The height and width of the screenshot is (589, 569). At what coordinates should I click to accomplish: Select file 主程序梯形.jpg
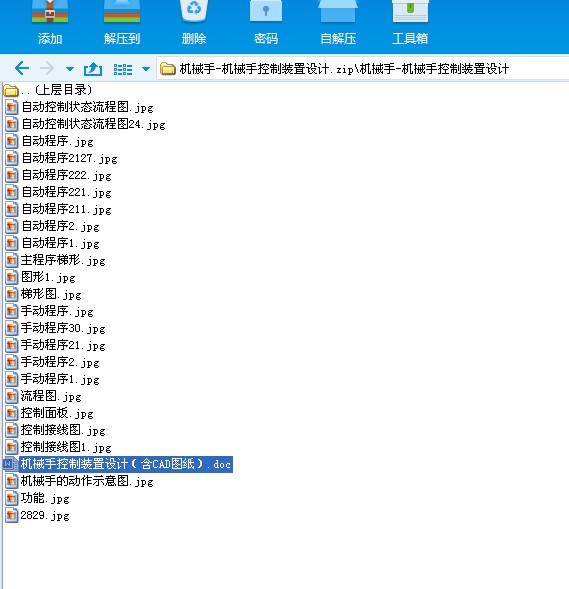pos(56,260)
